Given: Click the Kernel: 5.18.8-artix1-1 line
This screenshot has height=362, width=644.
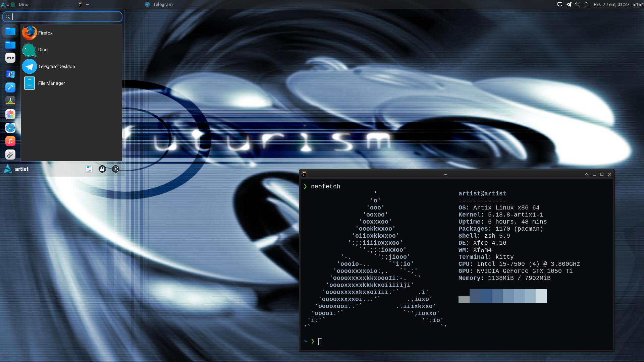Looking at the screenshot, I should point(501,215).
